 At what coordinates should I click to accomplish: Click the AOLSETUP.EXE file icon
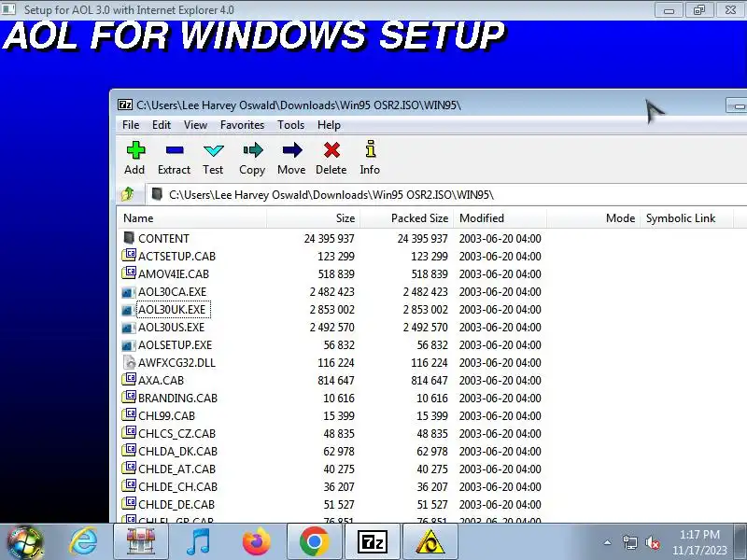click(x=128, y=345)
